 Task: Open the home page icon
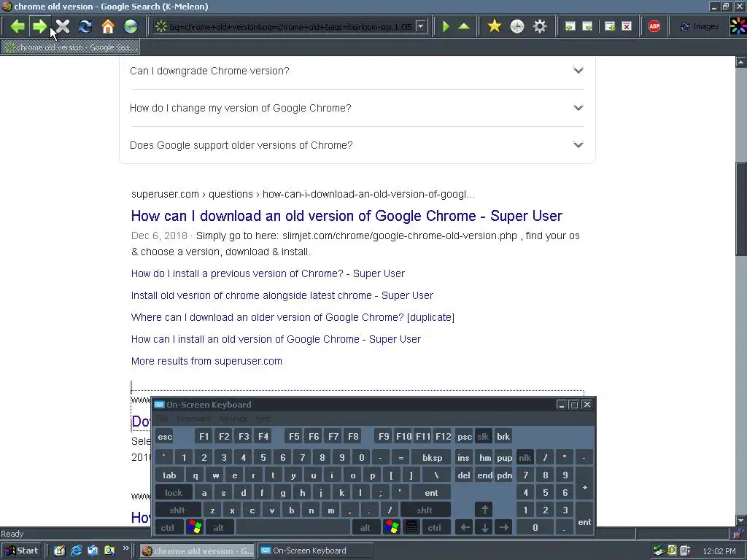[x=108, y=26]
